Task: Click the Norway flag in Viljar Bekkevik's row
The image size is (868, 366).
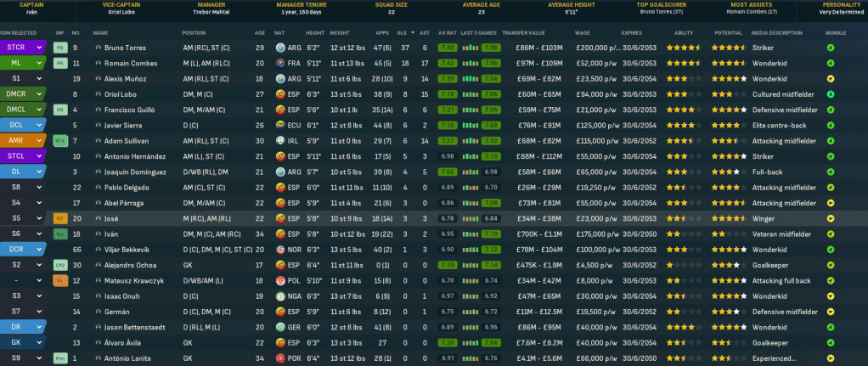Action: point(281,250)
